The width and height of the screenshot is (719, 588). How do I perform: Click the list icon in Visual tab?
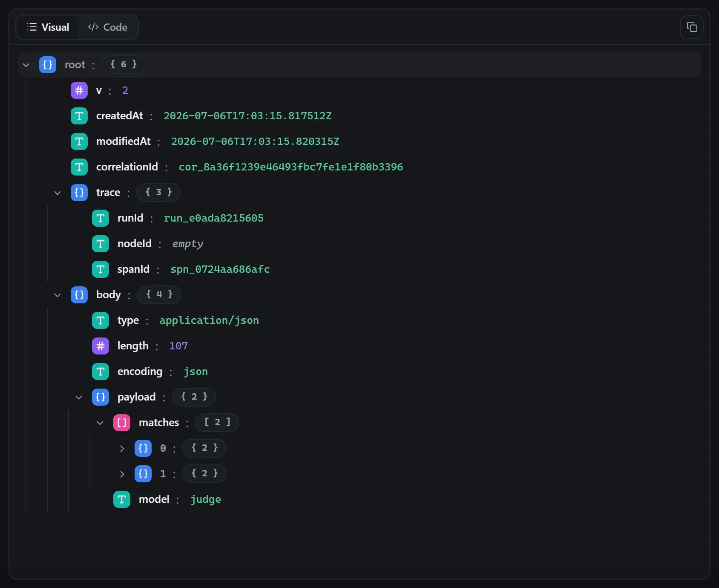(x=32, y=27)
